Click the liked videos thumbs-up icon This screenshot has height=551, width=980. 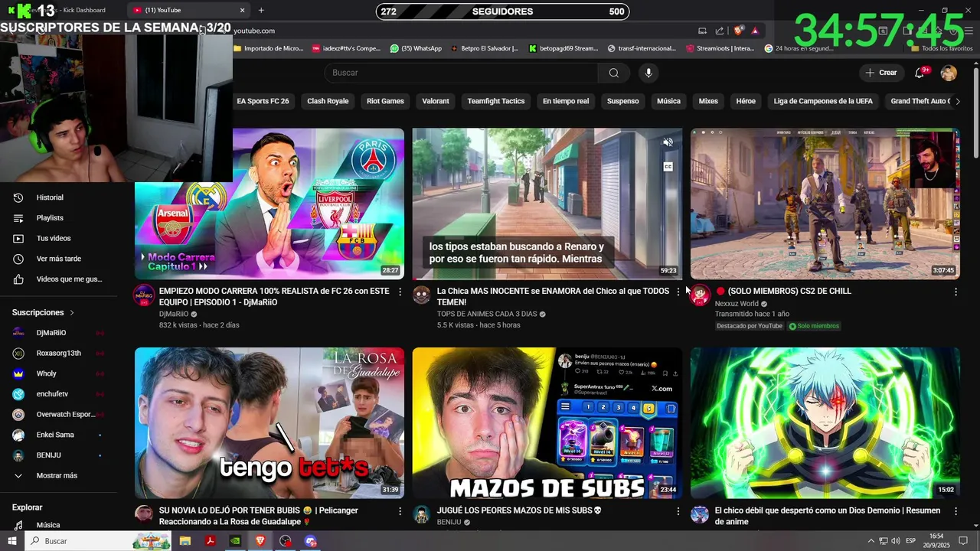pos(18,279)
